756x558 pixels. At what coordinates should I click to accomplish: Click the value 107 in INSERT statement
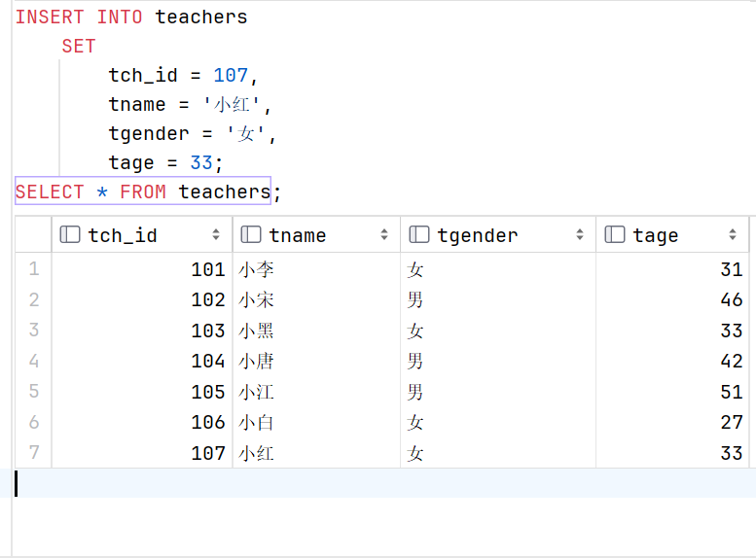(231, 75)
